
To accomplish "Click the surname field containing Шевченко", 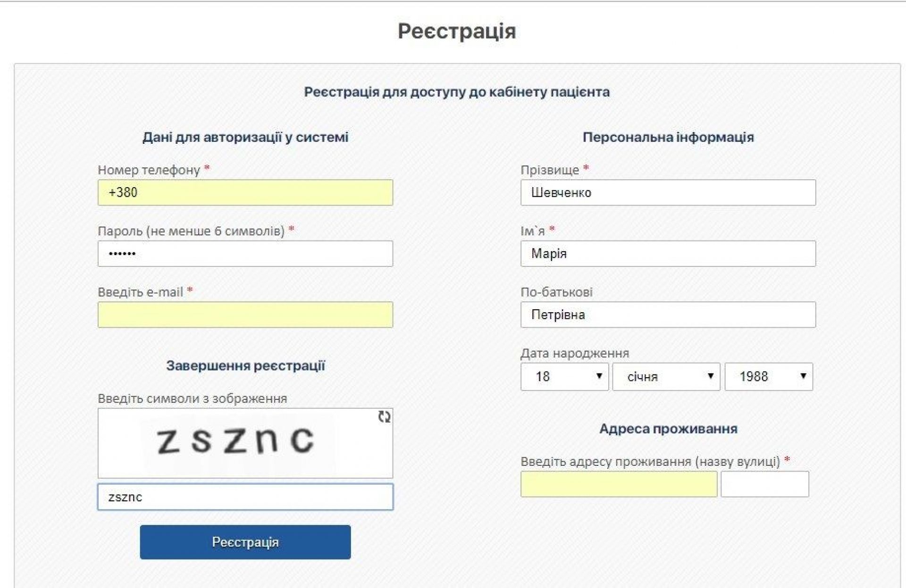I will click(668, 192).
